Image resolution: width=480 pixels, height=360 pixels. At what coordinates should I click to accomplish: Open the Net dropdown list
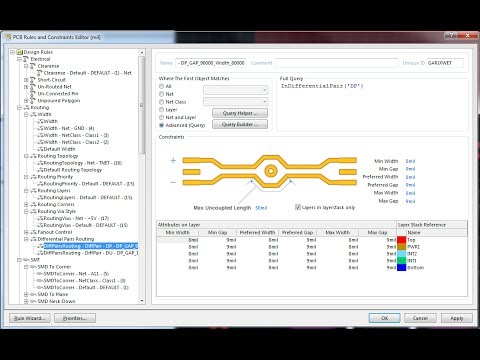point(236,90)
